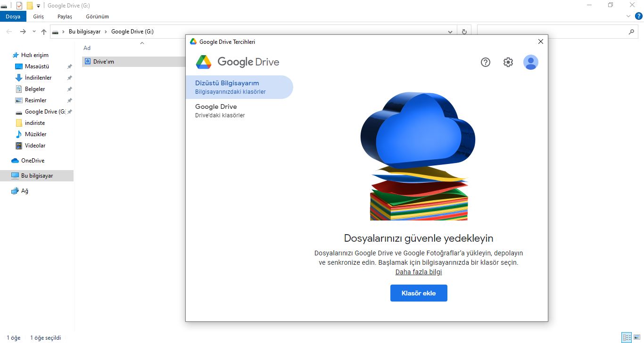Viewport: 644px width, 343px height.
Task: Open recent locations dropdown arrow
Action: pyautogui.click(x=34, y=32)
